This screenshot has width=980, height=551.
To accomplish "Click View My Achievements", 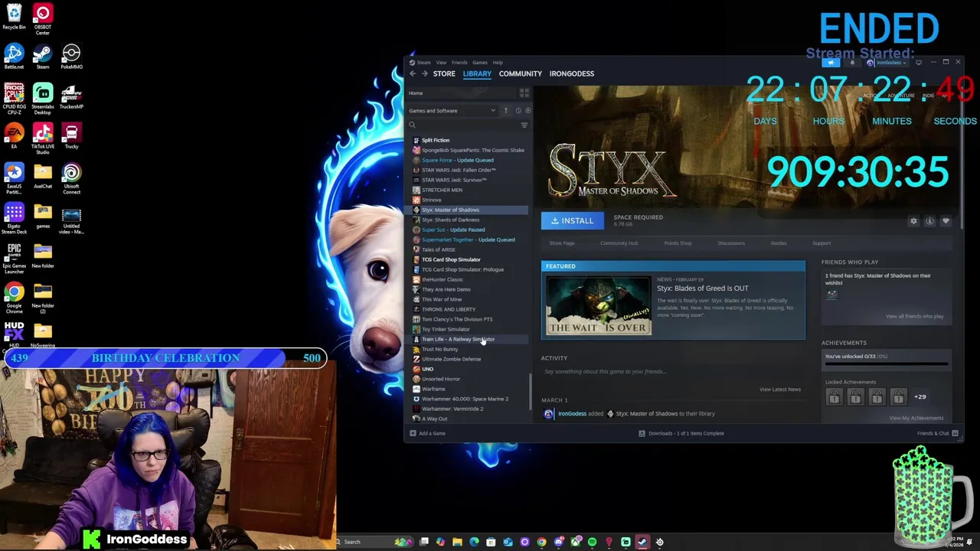I will (916, 418).
